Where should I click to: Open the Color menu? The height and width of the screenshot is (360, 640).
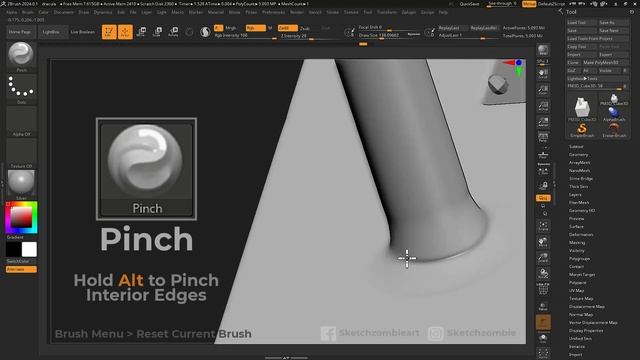43,12
